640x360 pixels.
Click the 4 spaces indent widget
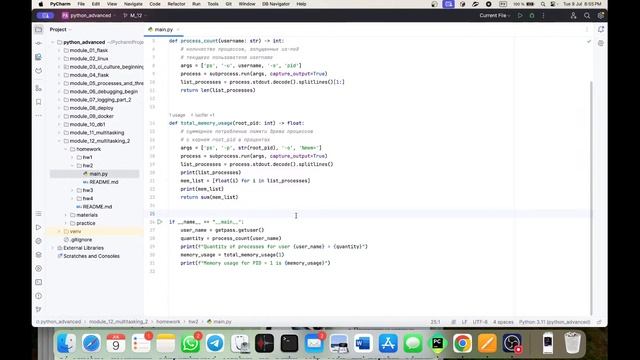[x=503, y=322]
